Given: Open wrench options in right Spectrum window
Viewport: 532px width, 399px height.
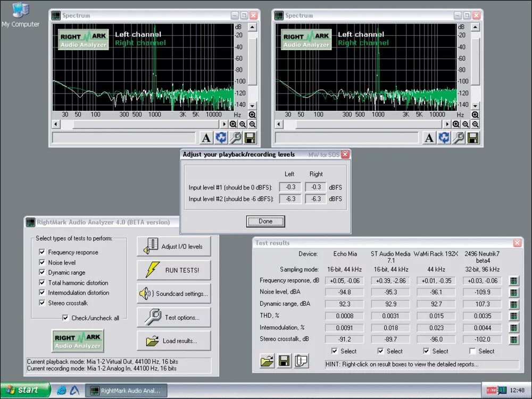Looking at the screenshot, I should [459, 138].
